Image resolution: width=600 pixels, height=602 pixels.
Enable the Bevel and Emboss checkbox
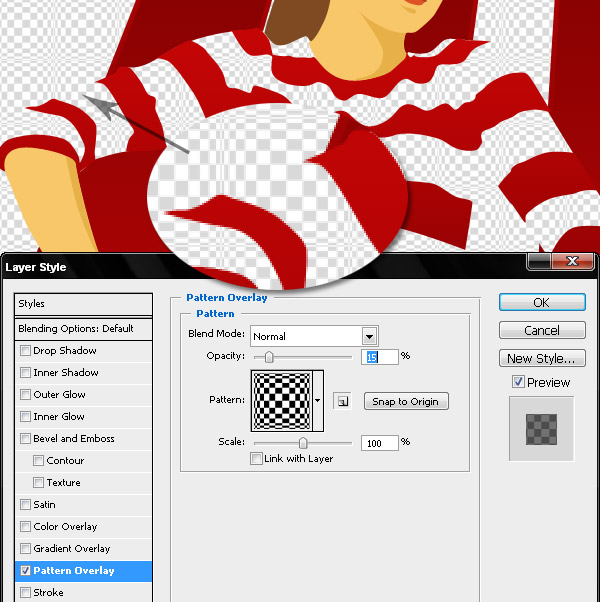coord(25,438)
